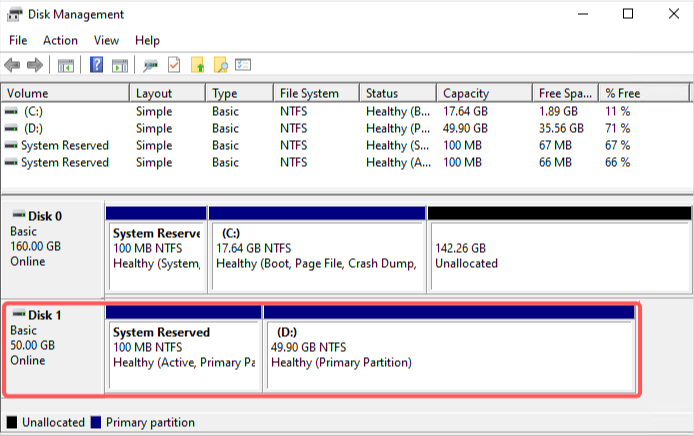Viewport: 694px width, 436px height.
Task: Click the drive icon beside (C:) volume
Action: point(11,112)
